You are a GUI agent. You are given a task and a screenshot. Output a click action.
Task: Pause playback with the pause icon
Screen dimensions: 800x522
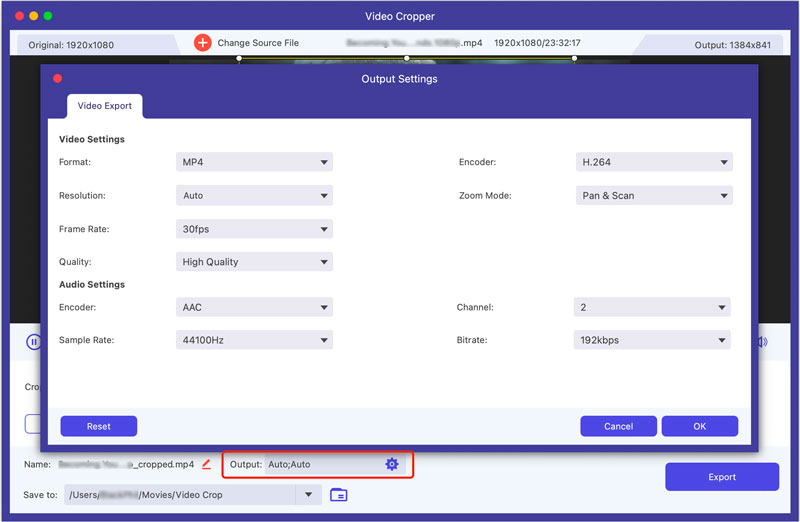click(x=34, y=341)
